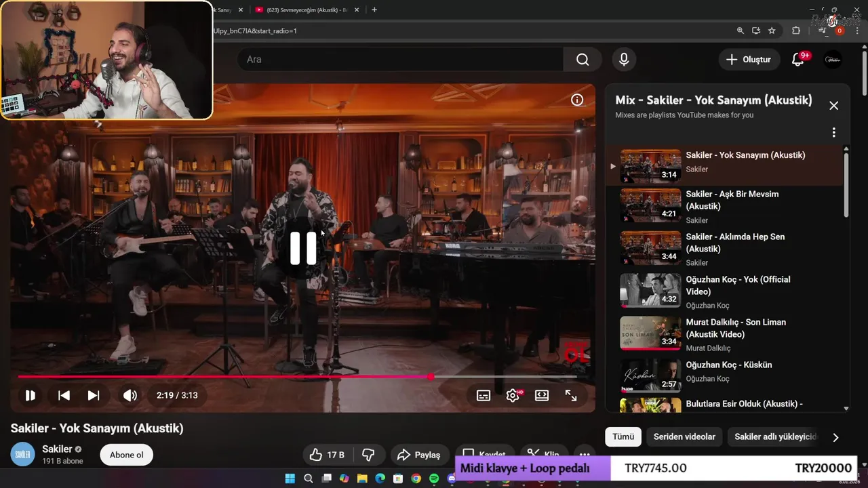Play Sakiler - Aklımda Hep Sen (Akustik)
The height and width of the screenshot is (488, 868).
tap(724, 249)
